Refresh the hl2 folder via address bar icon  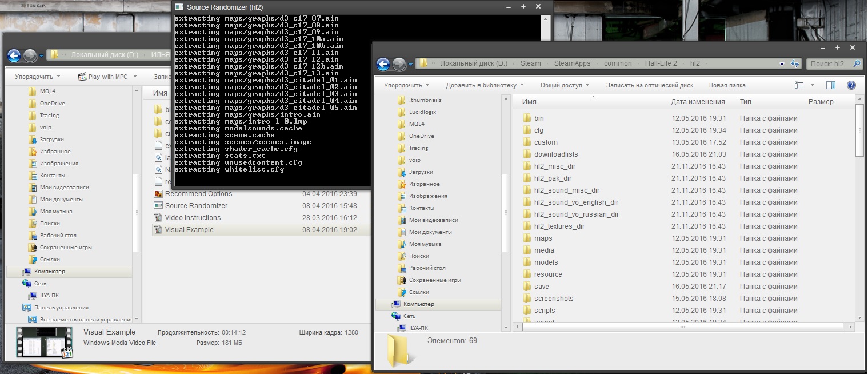pos(794,63)
